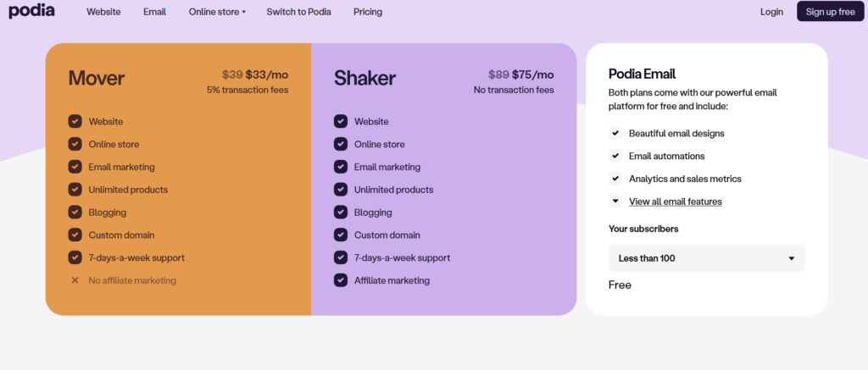The height and width of the screenshot is (370, 868).
Task: Click the Shaker Blogging check icon
Action: point(341,212)
